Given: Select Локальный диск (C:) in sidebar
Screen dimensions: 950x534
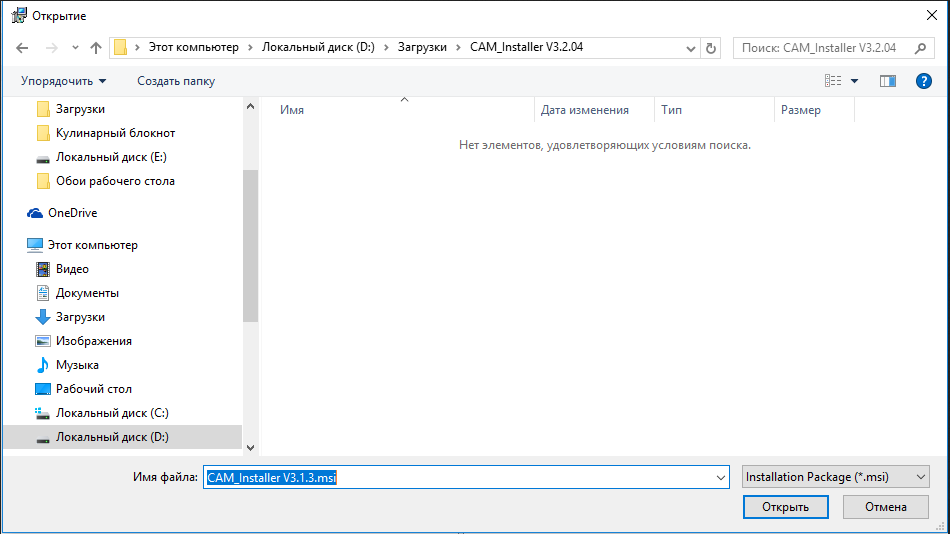Looking at the screenshot, I should [x=112, y=413].
